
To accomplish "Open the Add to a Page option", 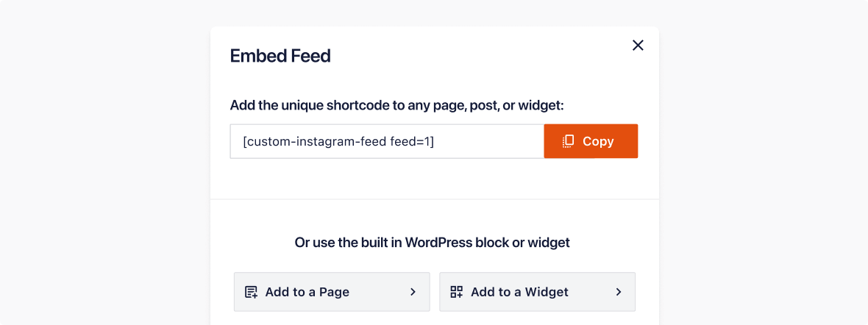I will point(332,292).
